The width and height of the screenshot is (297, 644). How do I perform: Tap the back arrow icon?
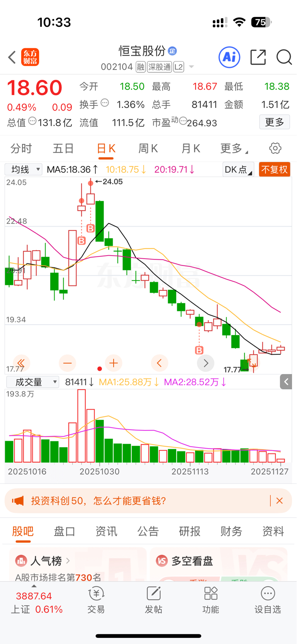click(x=12, y=57)
